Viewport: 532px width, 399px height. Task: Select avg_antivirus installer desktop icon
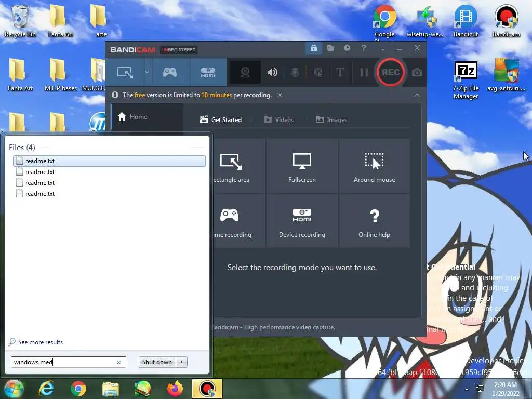506,75
